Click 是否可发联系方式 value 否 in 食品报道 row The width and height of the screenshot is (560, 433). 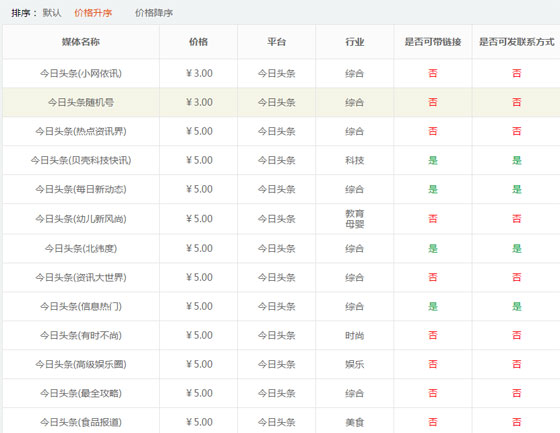click(517, 422)
